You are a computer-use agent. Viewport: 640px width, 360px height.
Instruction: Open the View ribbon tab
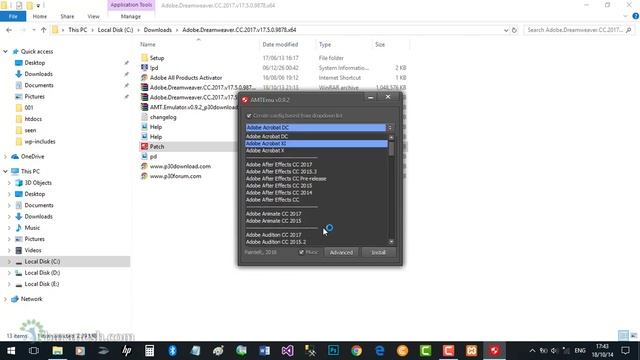93,16
